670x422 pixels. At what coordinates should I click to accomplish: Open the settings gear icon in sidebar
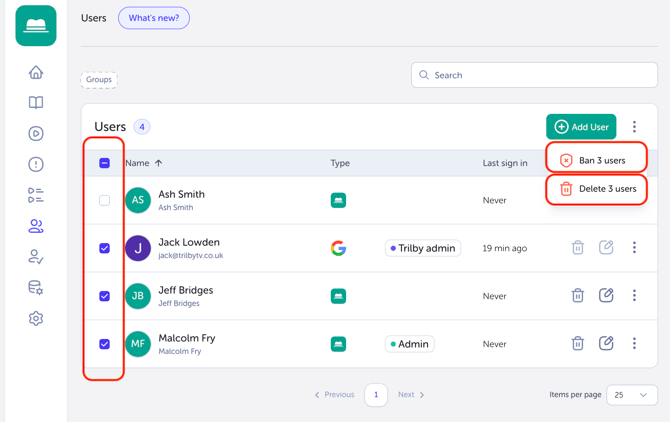(36, 318)
